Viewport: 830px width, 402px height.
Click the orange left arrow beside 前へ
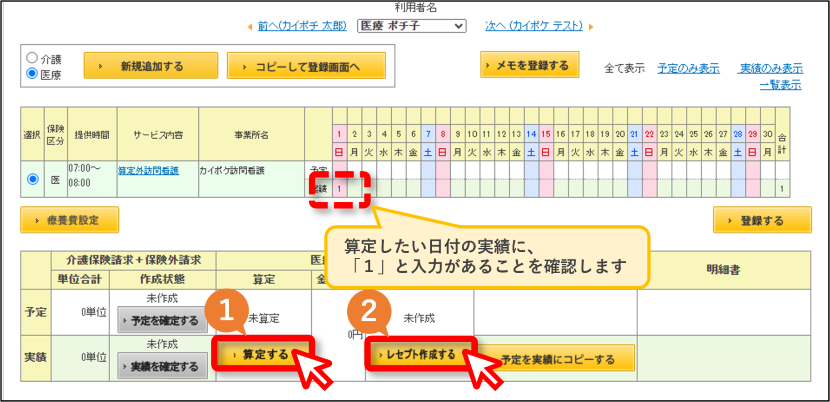pyautogui.click(x=250, y=26)
